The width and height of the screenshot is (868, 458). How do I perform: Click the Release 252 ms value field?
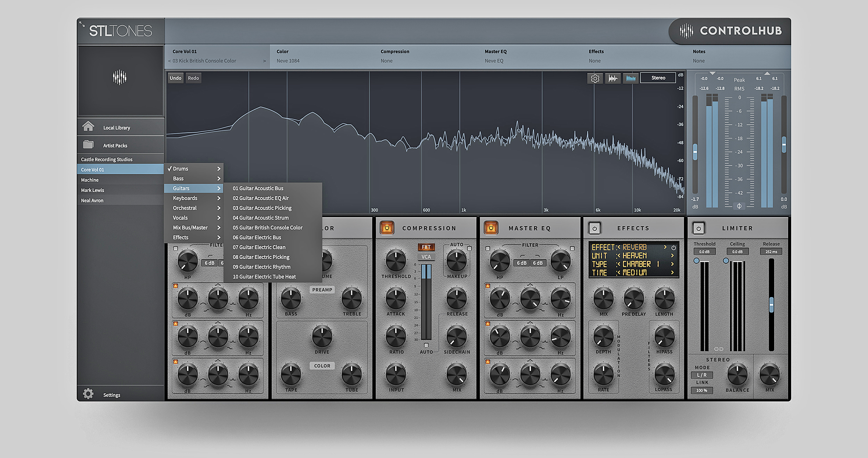tap(771, 252)
